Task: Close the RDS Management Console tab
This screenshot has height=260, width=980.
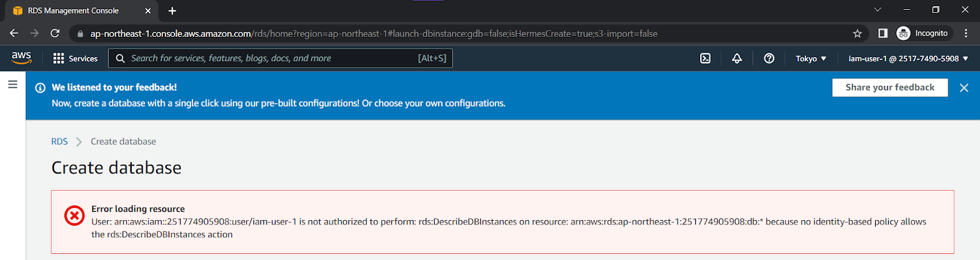Action: [x=148, y=11]
